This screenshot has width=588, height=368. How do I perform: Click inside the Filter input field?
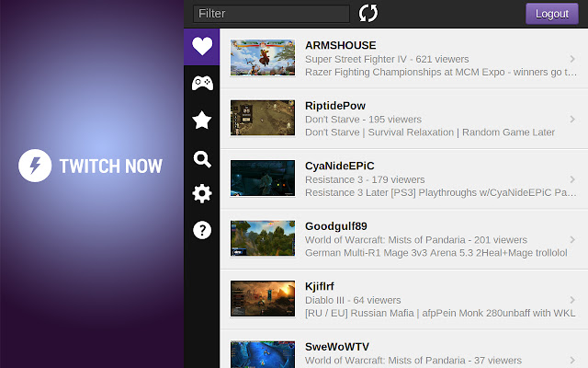[x=271, y=14]
